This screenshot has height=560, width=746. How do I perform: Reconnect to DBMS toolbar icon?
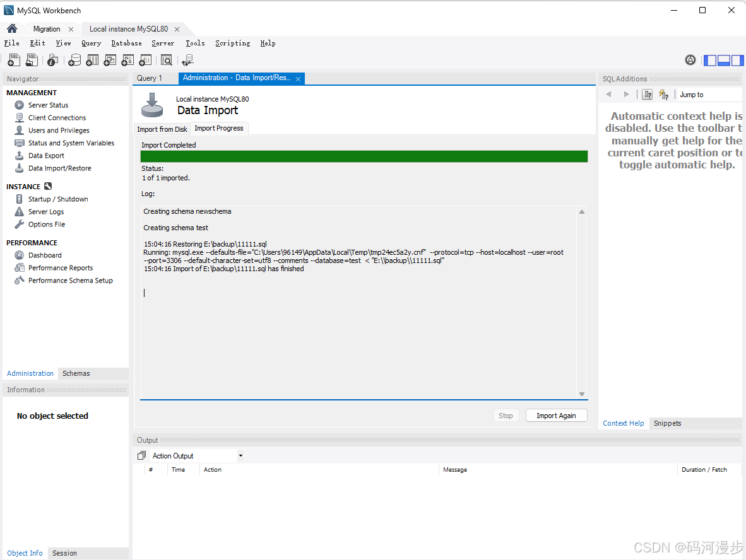click(188, 60)
